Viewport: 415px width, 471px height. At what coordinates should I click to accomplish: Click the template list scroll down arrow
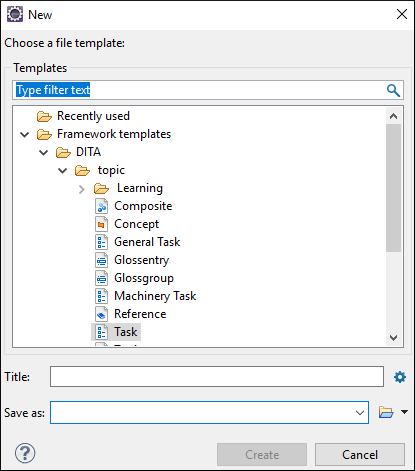point(393,338)
